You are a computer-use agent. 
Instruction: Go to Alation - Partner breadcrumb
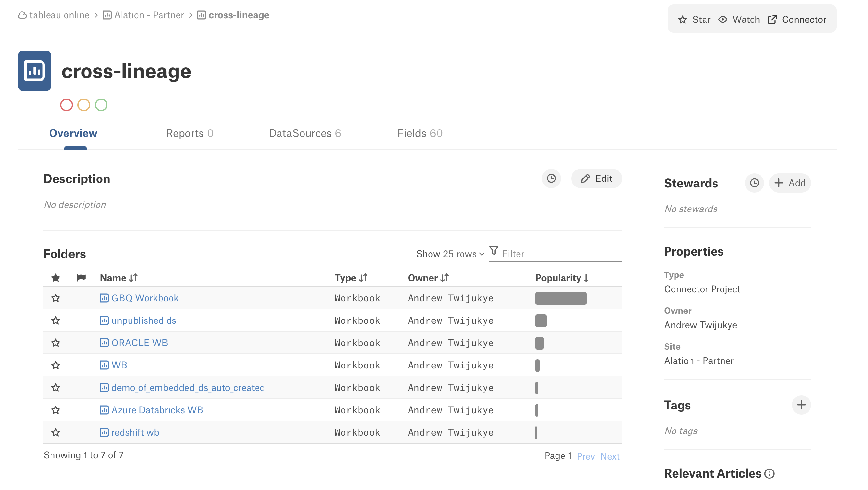pyautogui.click(x=149, y=15)
